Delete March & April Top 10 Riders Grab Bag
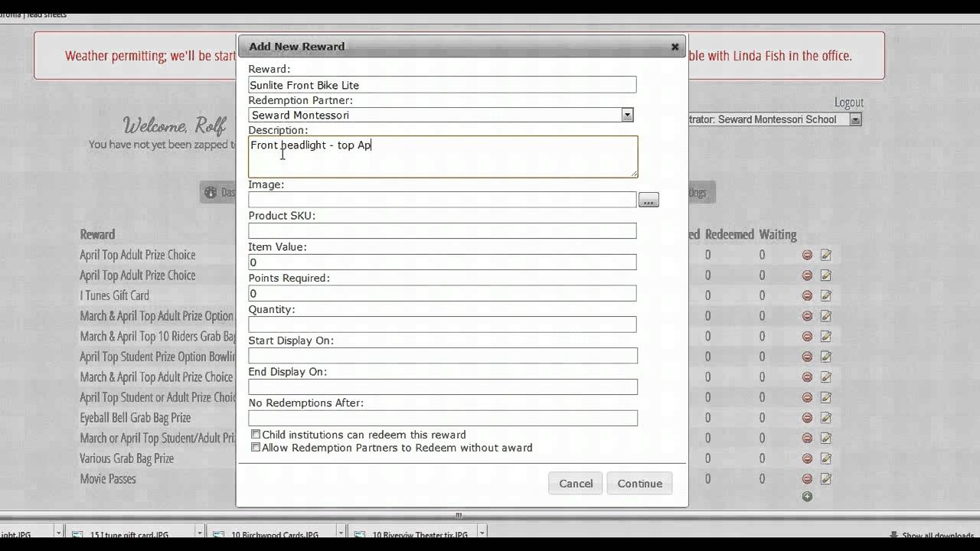 [x=807, y=336]
